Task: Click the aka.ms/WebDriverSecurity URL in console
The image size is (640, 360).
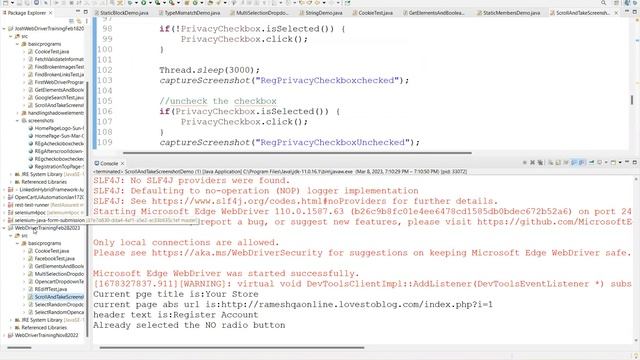Action: point(237,253)
